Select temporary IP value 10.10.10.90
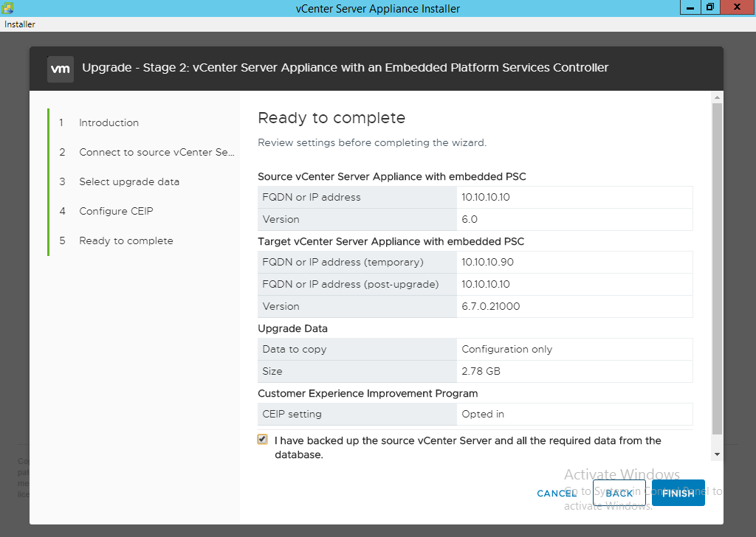The height and width of the screenshot is (537, 756). click(x=487, y=262)
